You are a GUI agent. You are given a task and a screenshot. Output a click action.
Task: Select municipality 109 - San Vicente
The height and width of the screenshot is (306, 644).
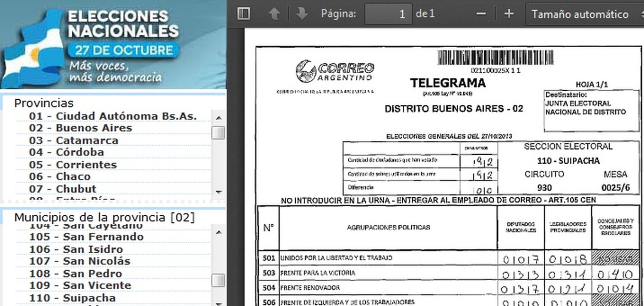[x=80, y=285]
